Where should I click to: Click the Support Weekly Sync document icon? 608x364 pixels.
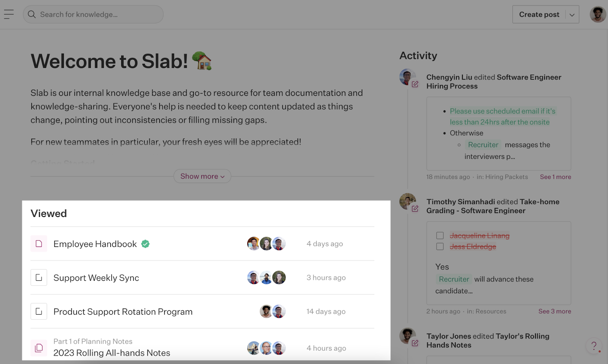39,277
